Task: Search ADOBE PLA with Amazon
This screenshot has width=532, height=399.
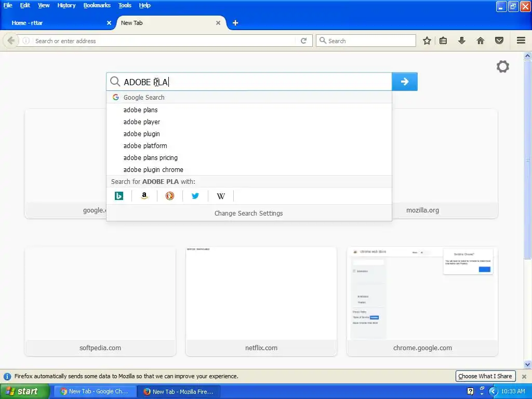Action: click(144, 196)
